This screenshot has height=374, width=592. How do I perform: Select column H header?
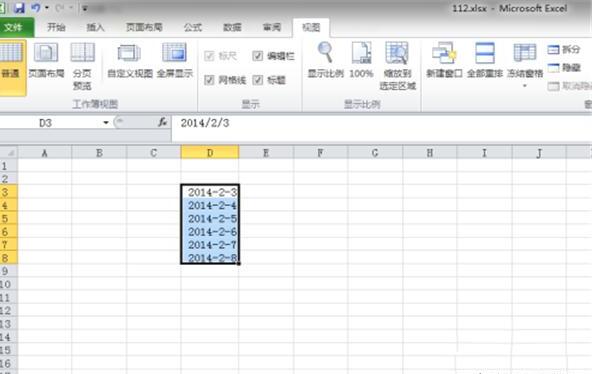430,153
